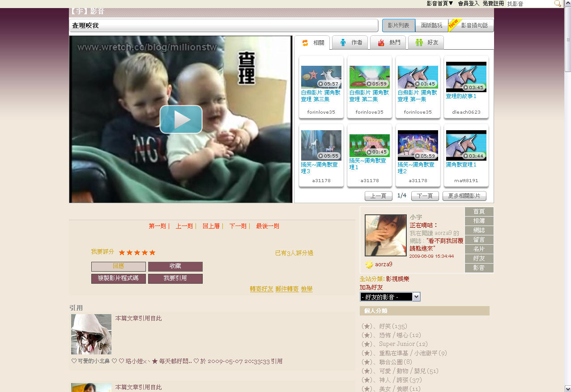Rate five stars
Image resolution: width=571 pixels, height=392 pixels.
[152, 252]
